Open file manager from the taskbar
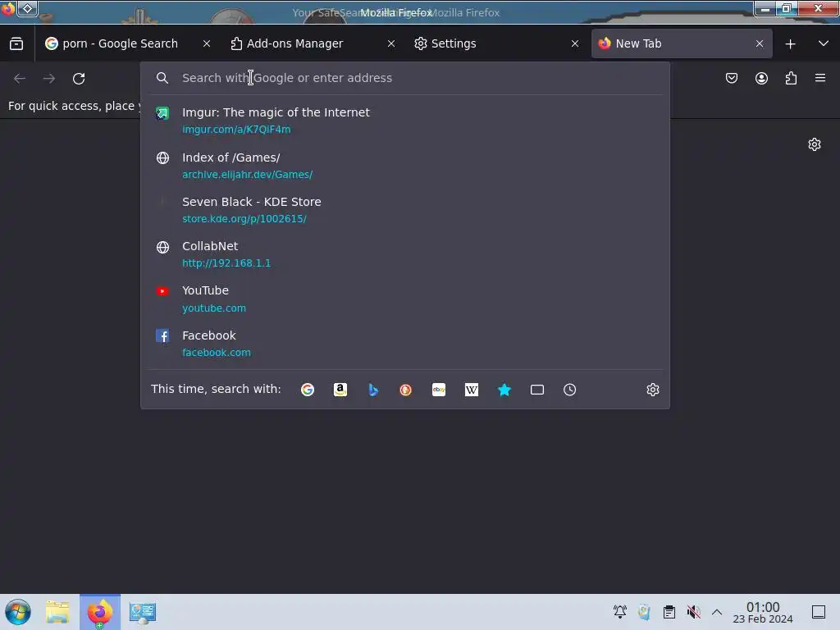Image resolution: width=840 pixels, height=630 pixels. [x=57, y=612]
